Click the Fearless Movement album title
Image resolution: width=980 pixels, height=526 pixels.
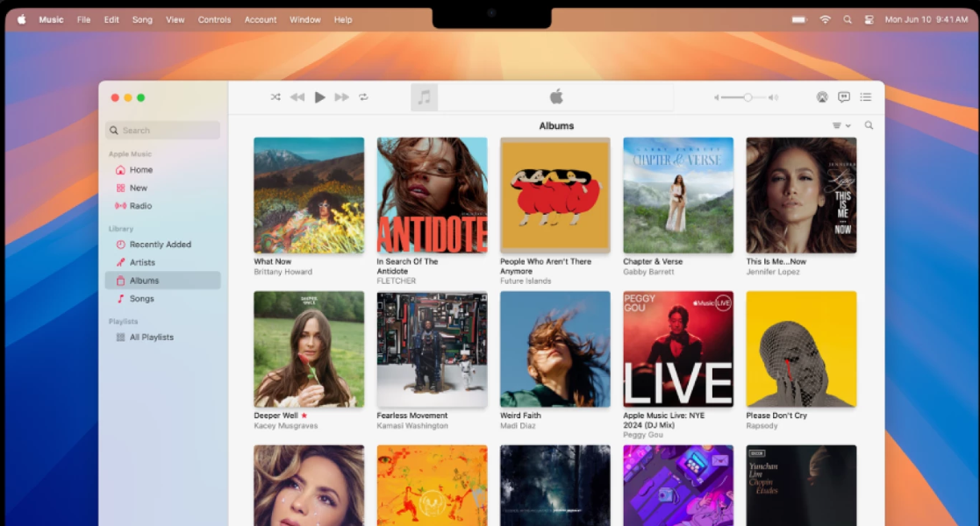pyautogui.click(x=411, y=416)
